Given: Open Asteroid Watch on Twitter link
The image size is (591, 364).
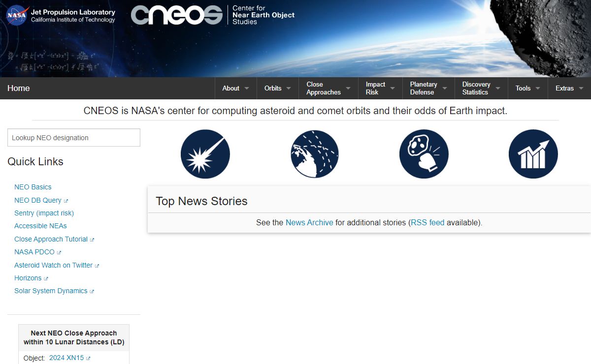Looking at the screenshot, I should pos(53,265).
